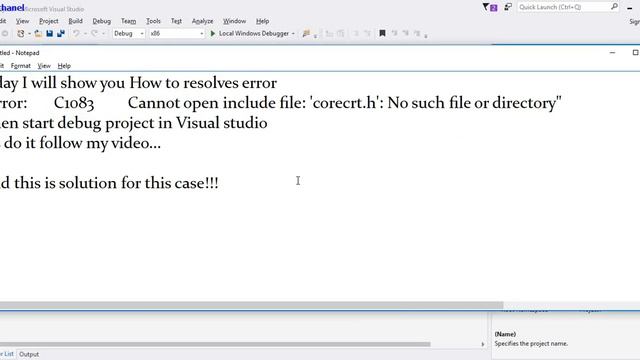This screenshot has width=640, height=360.
Task: Open the bookmark toolbar overflow arrow
Action: coord(426,36)
